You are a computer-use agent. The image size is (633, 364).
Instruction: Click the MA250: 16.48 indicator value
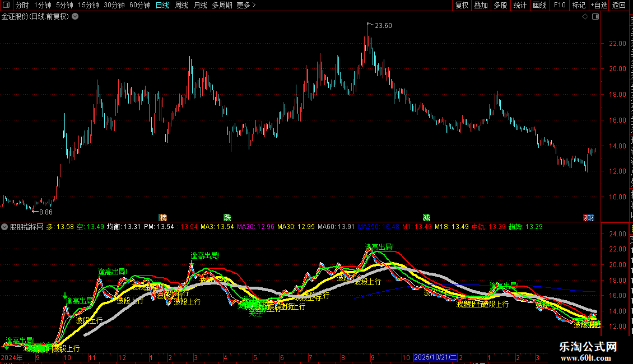[x=379, y=227]
